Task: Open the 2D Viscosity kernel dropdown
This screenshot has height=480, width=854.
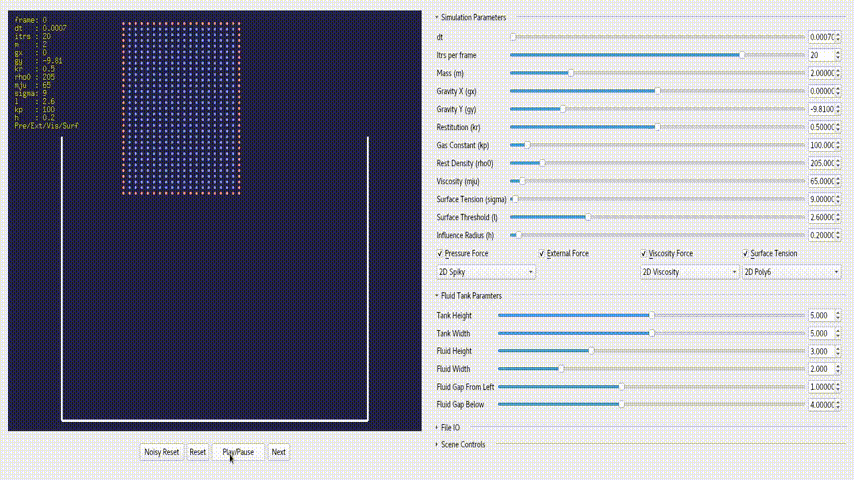Action: [689, 271]
